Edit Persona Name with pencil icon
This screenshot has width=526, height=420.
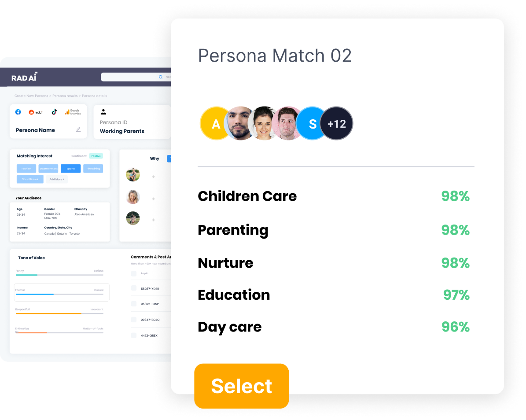78,129
